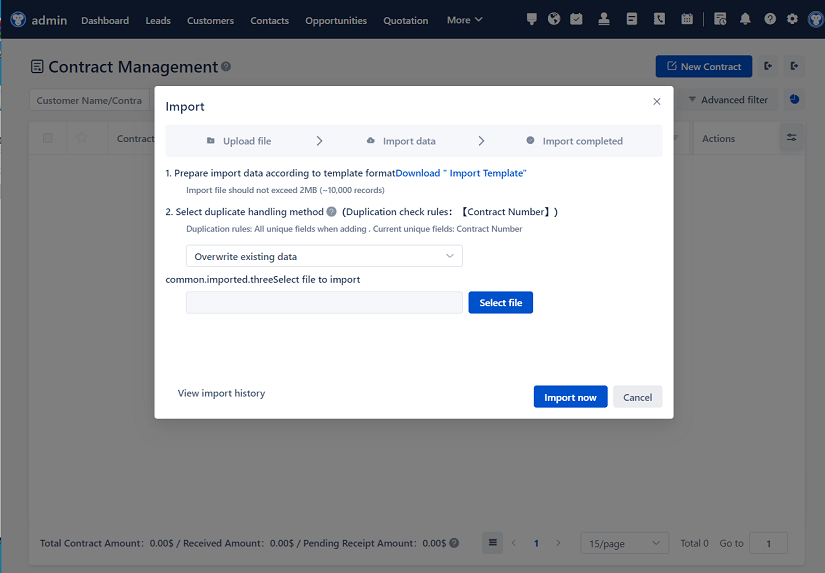Select the Import data step
The image size is (825, 573).
pos(401,141)
